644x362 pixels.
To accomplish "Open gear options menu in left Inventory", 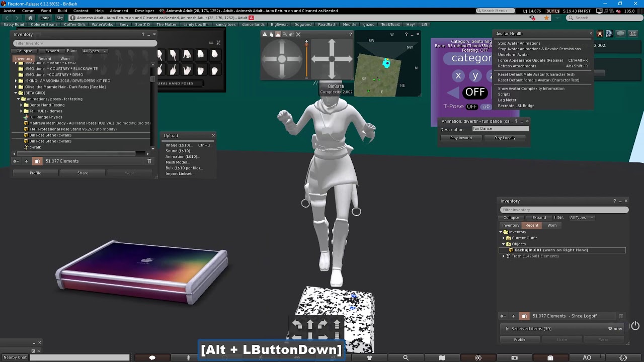I will click(x=16, y=161).
